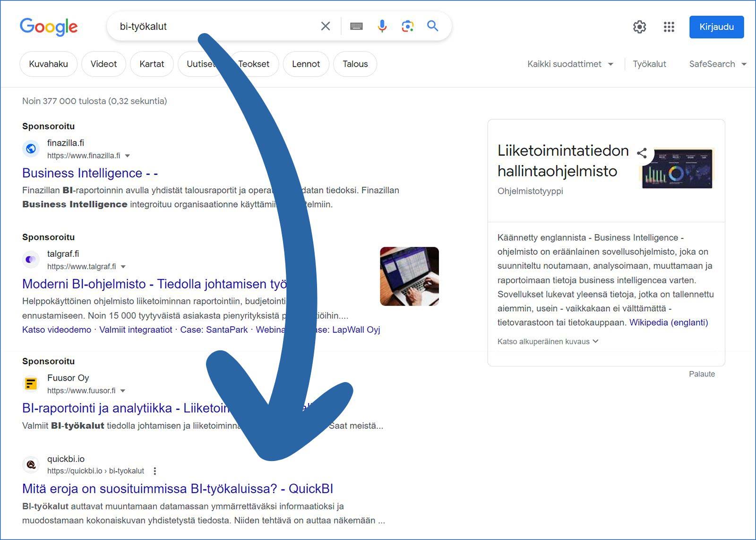Open the Google apps grid

pyautogui.click(x=669, y=27)
